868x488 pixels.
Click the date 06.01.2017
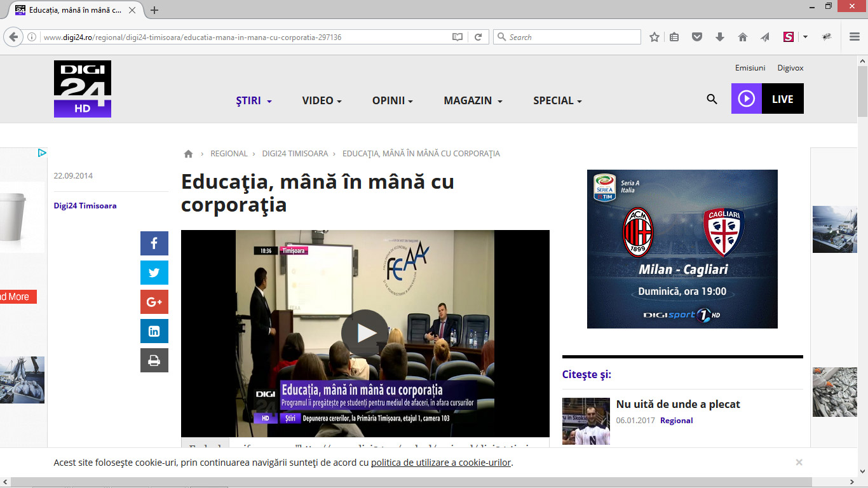click(x=635, y=421)
